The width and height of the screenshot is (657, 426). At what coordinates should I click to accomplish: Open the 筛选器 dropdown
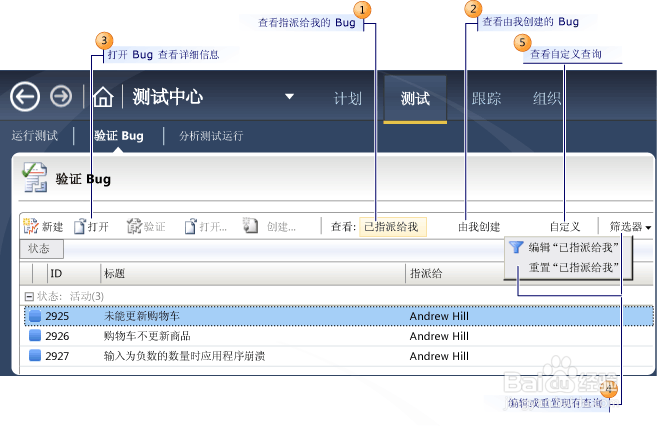coord(630,227)
